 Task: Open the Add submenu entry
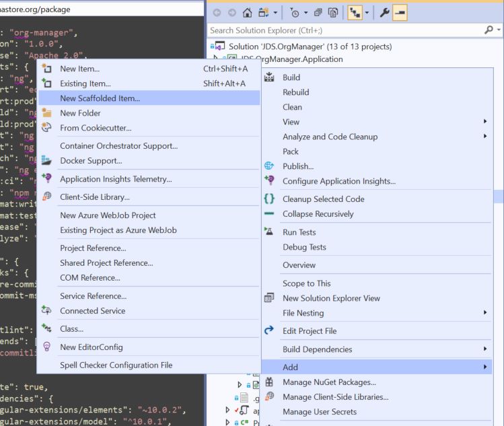(x=377, y=367)
